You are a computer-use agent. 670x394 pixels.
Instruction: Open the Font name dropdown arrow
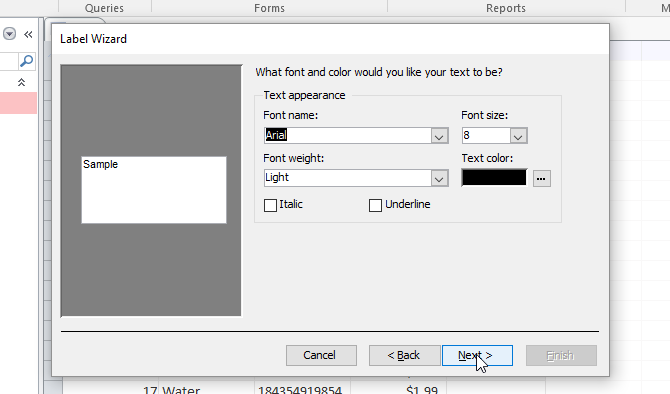(439, 136)
